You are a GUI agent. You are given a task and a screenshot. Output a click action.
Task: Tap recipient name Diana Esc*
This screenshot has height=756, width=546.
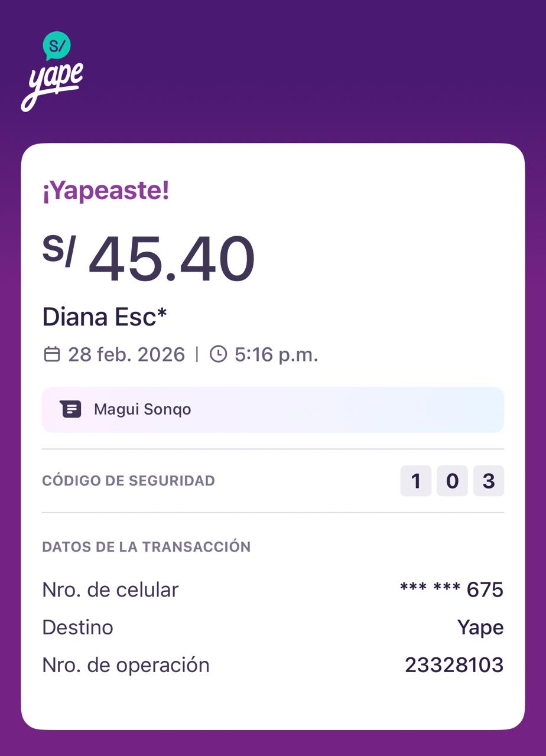pyautogui.click(x=105, y=317)
